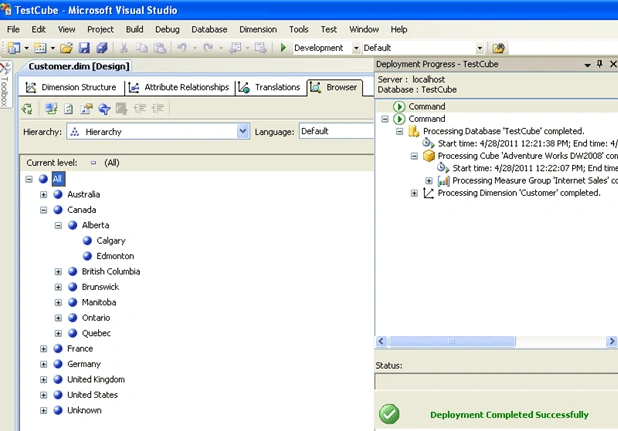Click the Refresh icon in the browser toolbar
Image resolution: width=618 pixels, height=431 pixels.
[69, 109]
